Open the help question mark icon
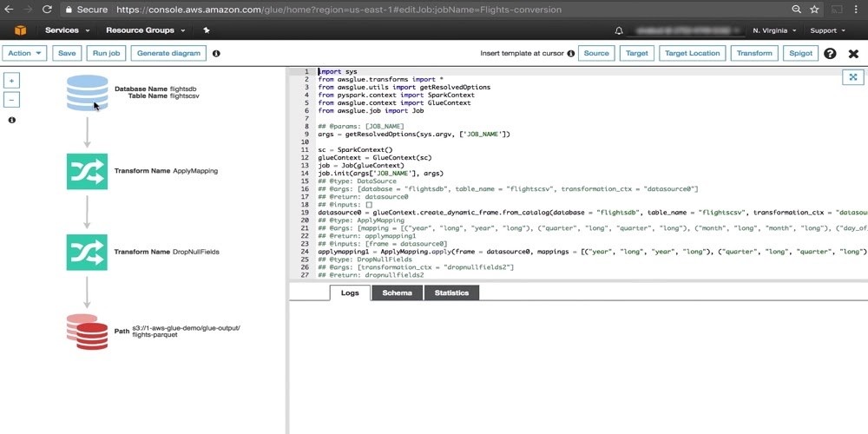Viewport: 868px width, 434px height. coord(830,54)
